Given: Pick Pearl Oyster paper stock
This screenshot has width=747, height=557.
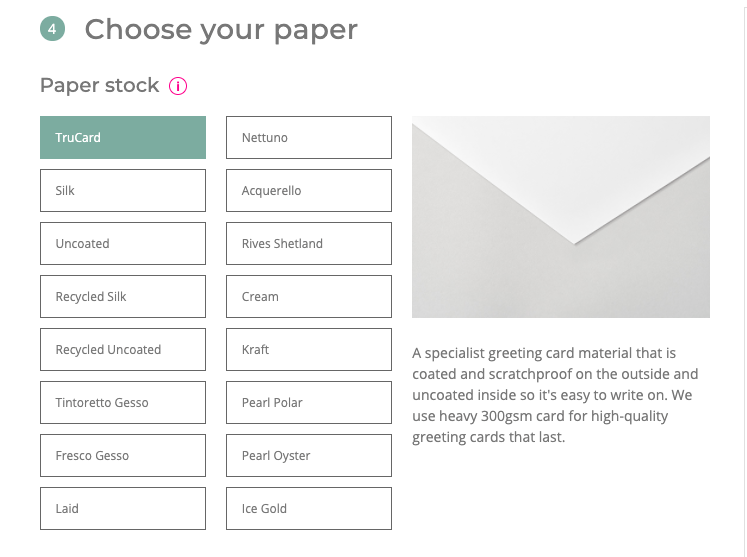Looking at the screenshot, I should click(309, 456).
